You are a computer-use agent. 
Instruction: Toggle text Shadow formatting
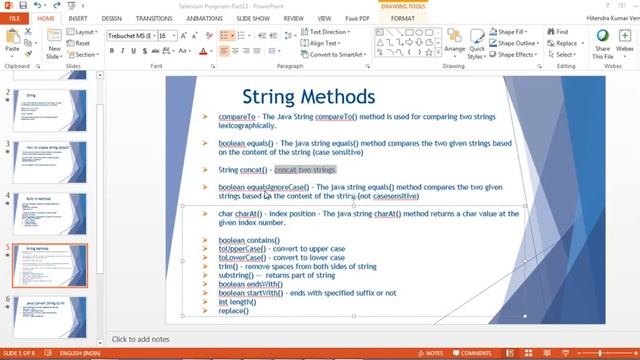click(144, 51)
